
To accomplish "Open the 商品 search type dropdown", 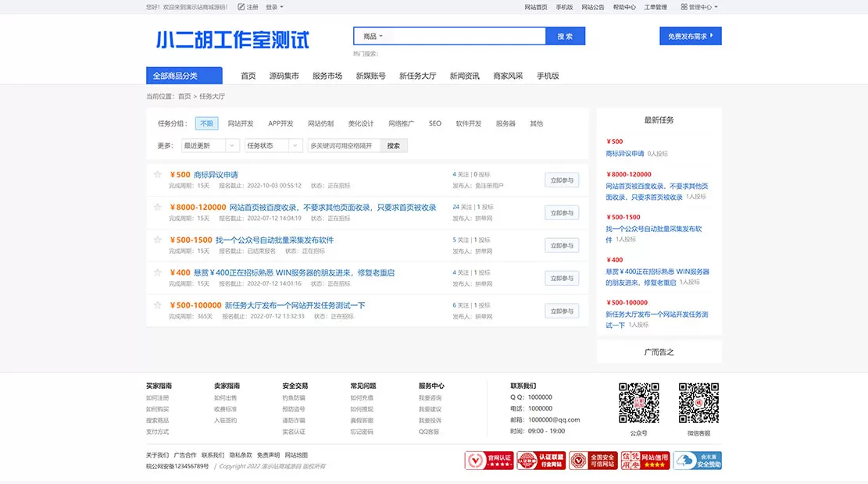I will point(373,37).
